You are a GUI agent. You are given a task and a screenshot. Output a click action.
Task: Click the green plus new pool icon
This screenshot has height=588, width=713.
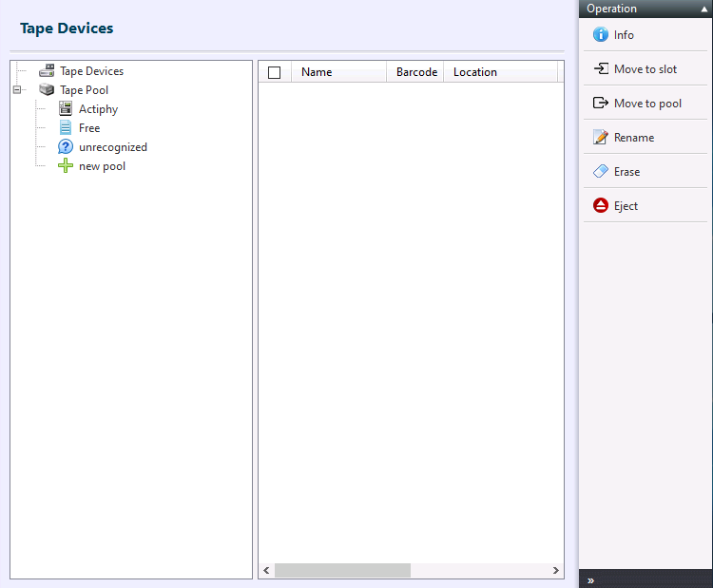pos(66,166)
